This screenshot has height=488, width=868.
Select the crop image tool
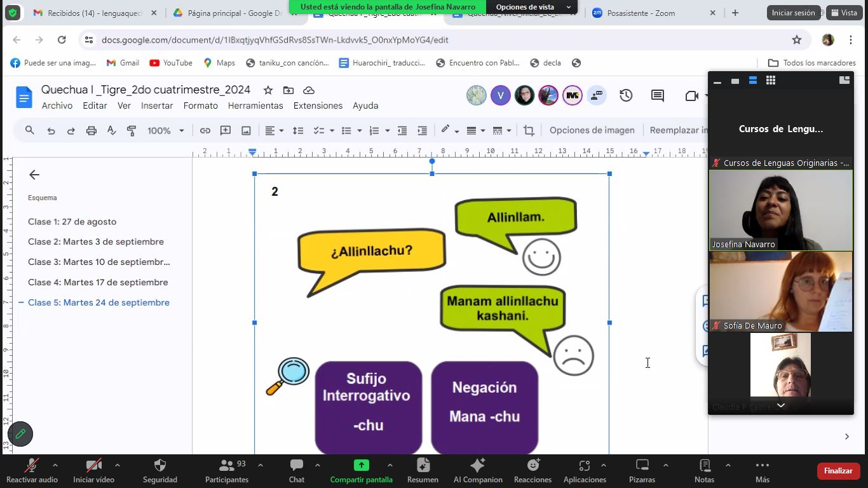click(529, 130)
